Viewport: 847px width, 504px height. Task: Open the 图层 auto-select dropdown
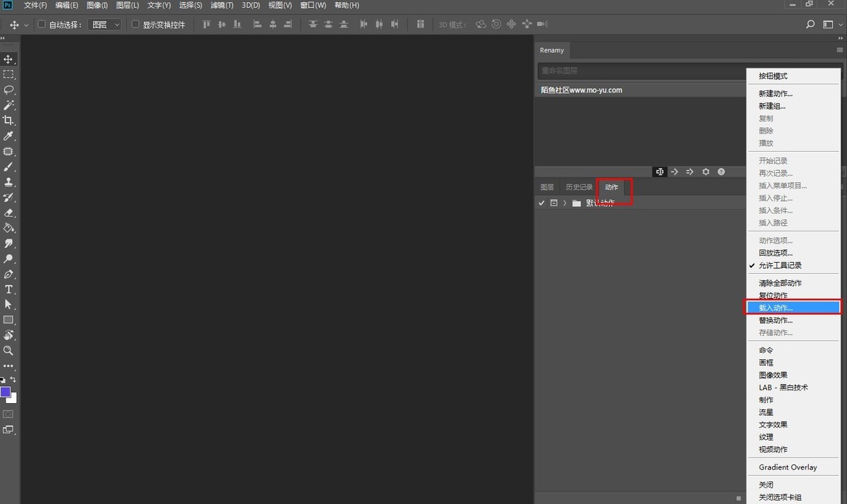(x=106, y=25)
